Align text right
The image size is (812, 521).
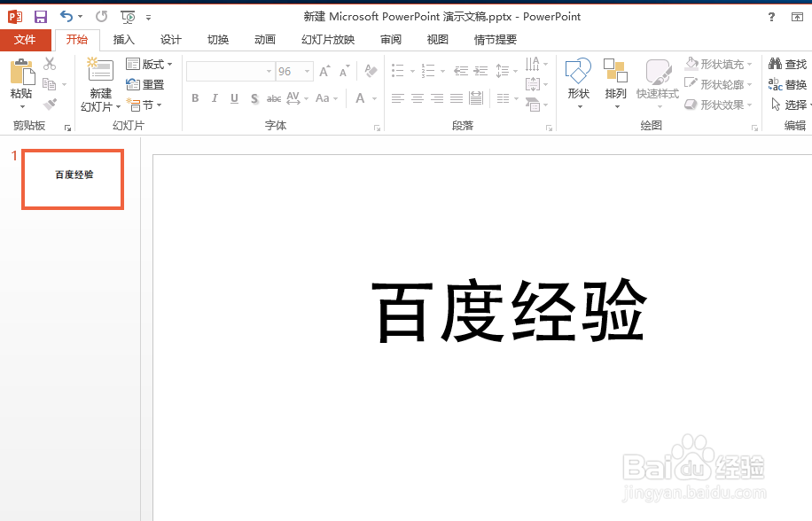437,98
